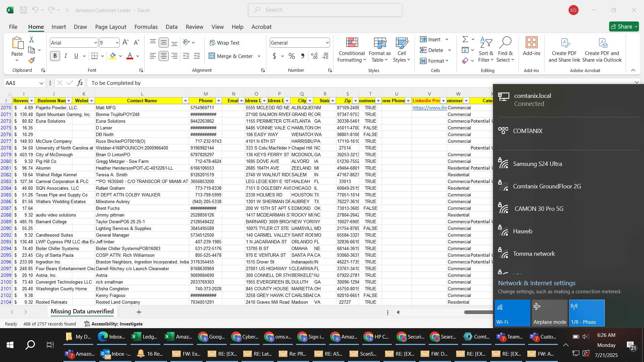Viewport: 644px width, 362px height.
Task: Select the Samsung S24 Ultra Wi-Fi network
Action: (569, 164)
